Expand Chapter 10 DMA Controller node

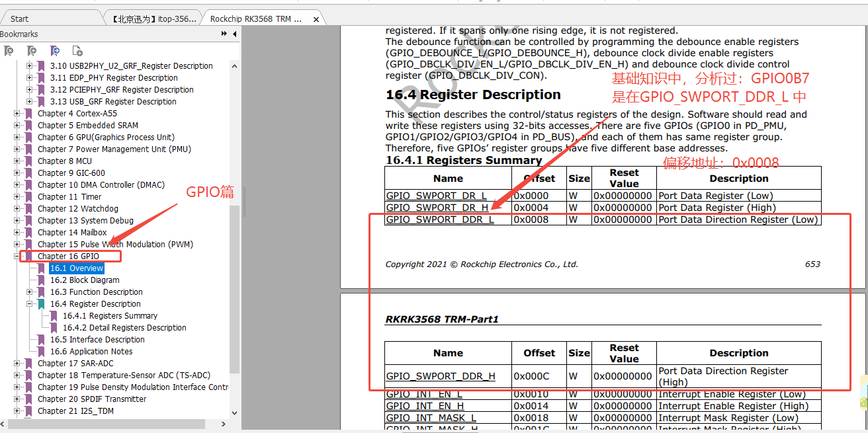(x=17, y=185)
